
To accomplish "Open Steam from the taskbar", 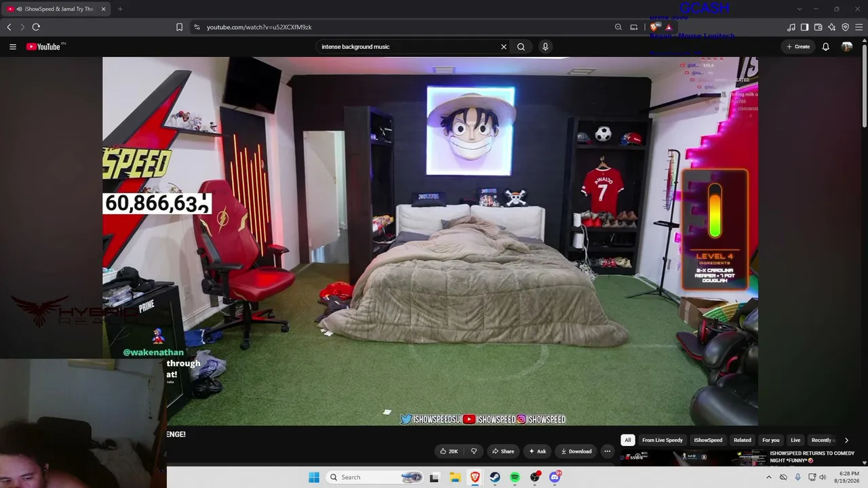I will pos(495,477).
